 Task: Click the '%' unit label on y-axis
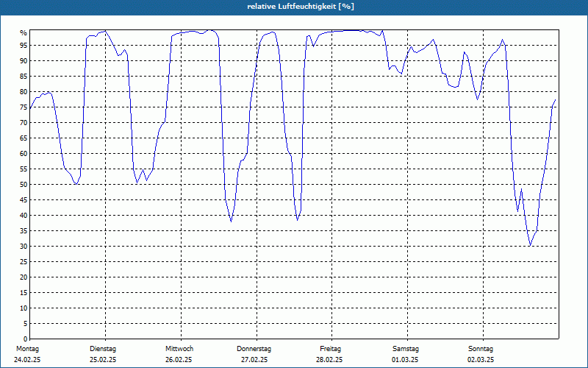point(24,33)
